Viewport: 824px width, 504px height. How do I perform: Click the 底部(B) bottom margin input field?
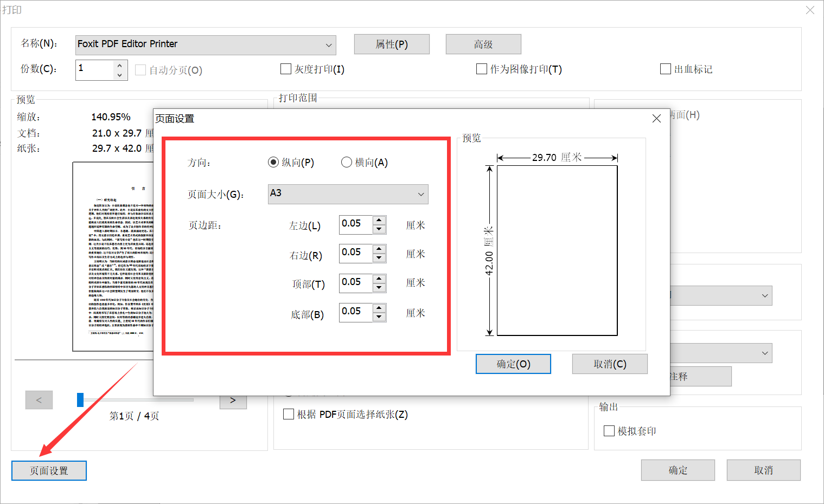click(x=356, y=312)
